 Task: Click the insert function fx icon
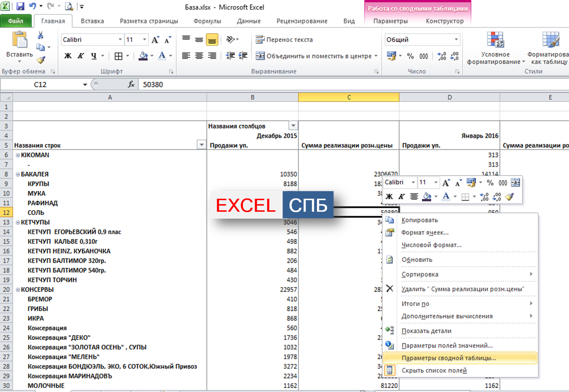point(131,84)
